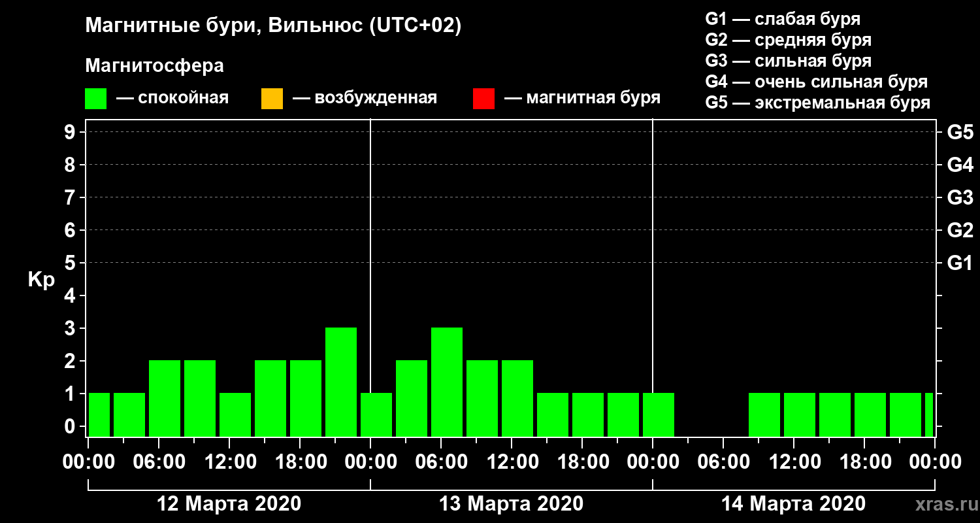The width and height of the screenshot is (980, 523).
Task: Click the '12:00' time label of 14 Марта
Action: 794,462
